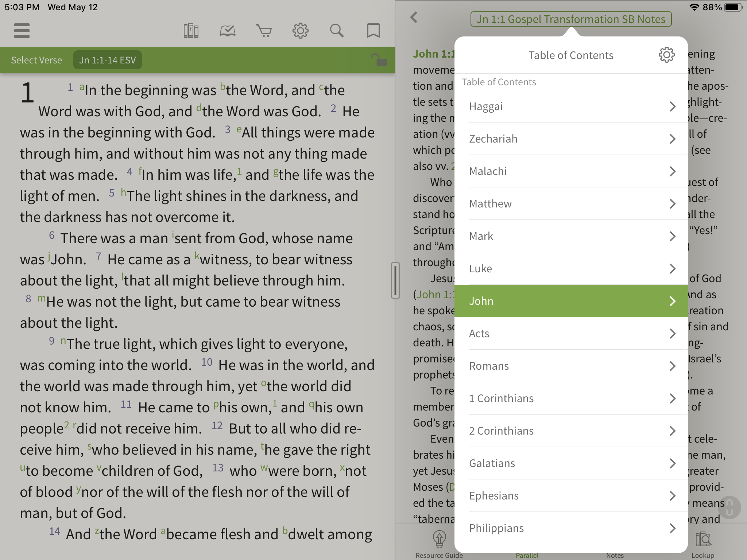Select the John entry text
This screenshot has width=747, height=560.
tap(481, 301)
